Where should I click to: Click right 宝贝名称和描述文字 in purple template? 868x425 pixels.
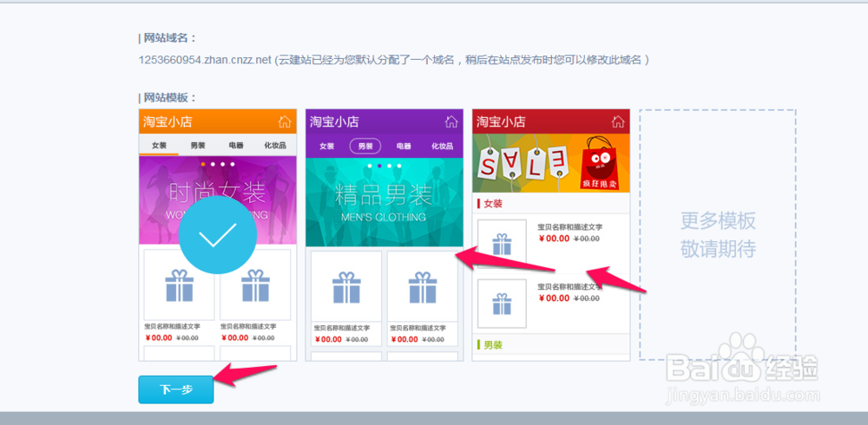[418, 328]
